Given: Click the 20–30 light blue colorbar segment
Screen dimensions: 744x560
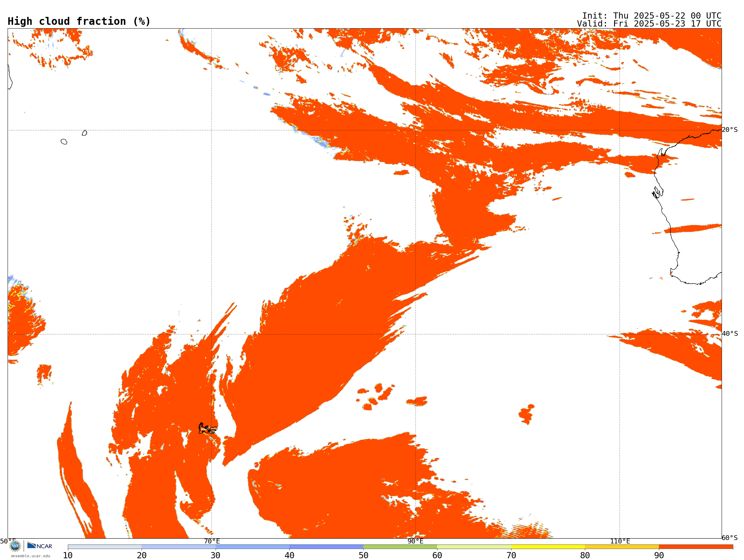Looking at the screenshot, I should [x=178, y=547].
